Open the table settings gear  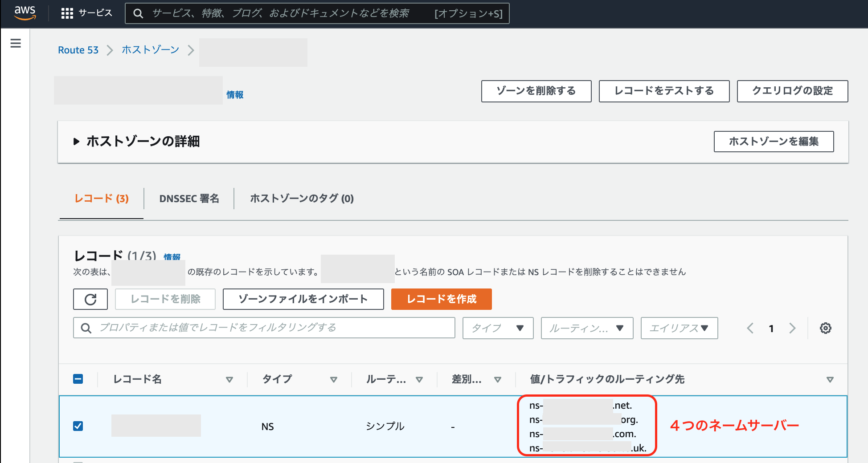(x=826, y=328)
